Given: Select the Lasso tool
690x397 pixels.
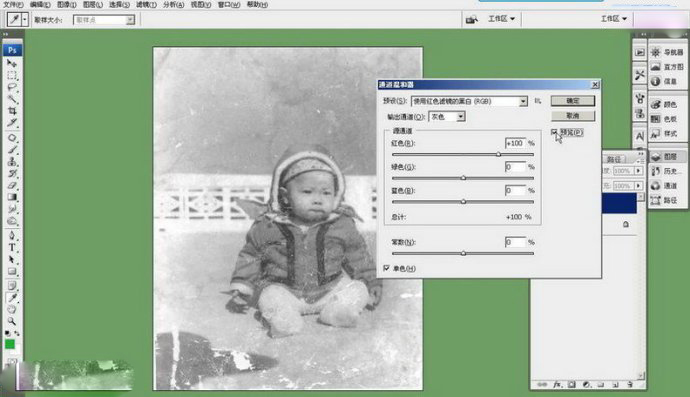Looking at the screenshot, I should pos(12,87).
